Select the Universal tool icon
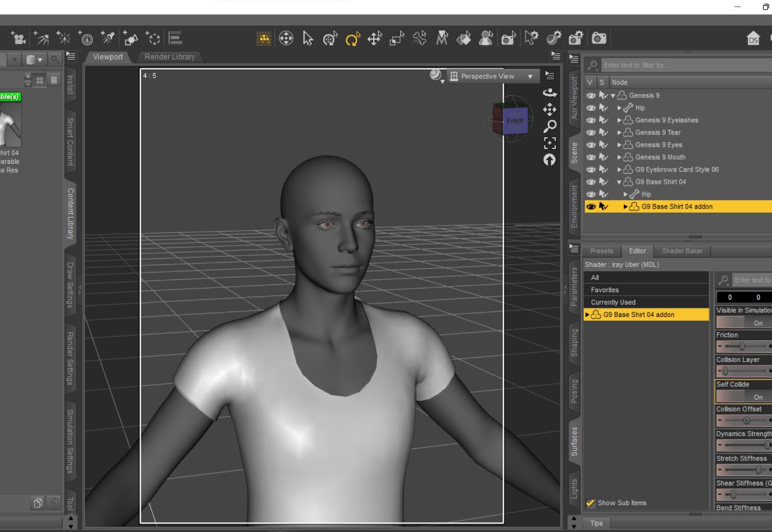 (x=330, y=39)
